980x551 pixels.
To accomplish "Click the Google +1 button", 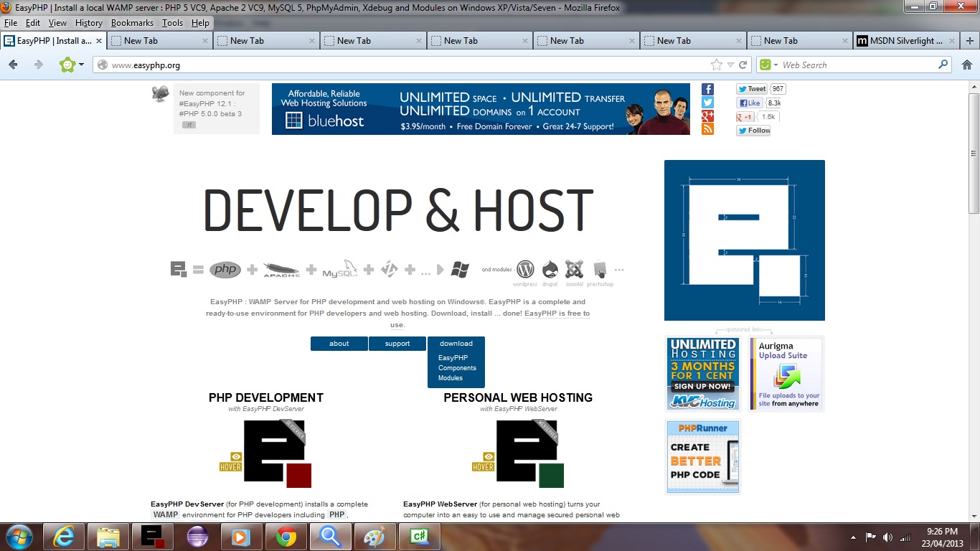I will pos(745,117).
